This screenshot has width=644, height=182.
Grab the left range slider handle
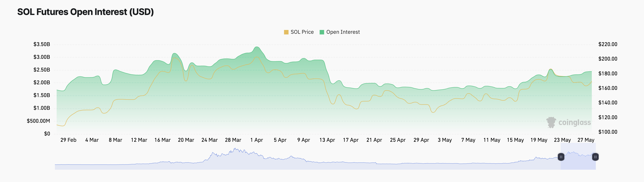tap(561, 157)
